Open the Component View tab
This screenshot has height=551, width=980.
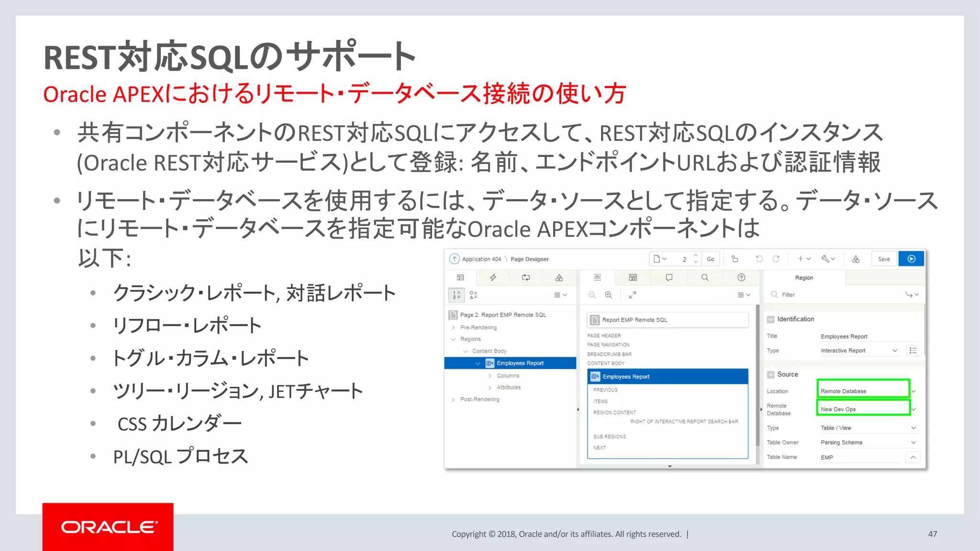coord(633,277)
